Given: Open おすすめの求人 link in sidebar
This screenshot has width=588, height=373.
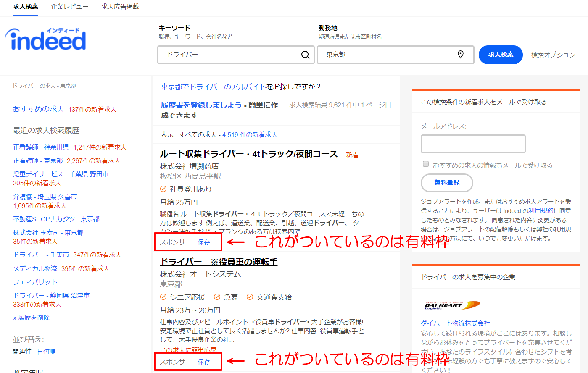Looking at the screenshot, I should pos(38,109).
